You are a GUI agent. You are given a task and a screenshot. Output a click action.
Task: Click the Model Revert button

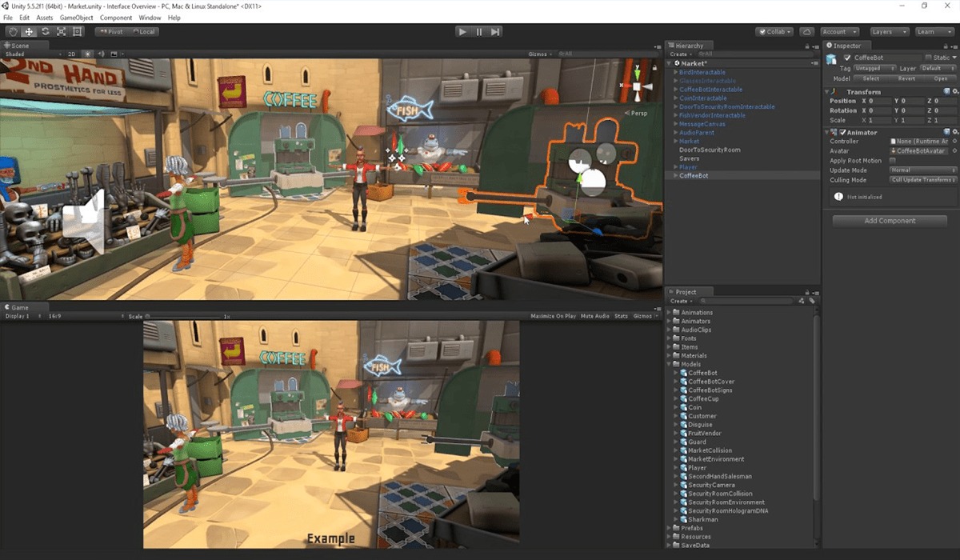pos(906,78)
